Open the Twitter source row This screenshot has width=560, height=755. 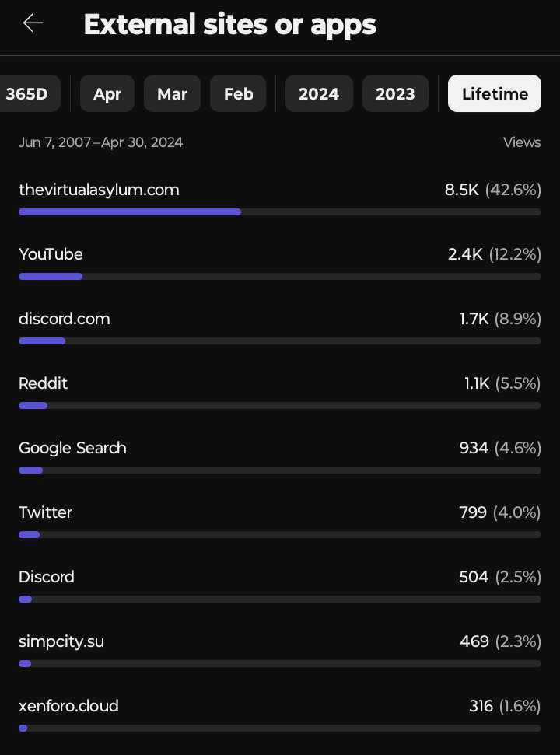280,520
